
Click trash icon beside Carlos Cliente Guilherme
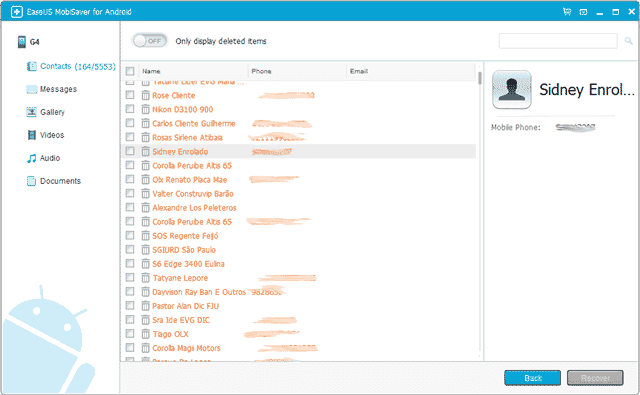[x=145, y=123]
